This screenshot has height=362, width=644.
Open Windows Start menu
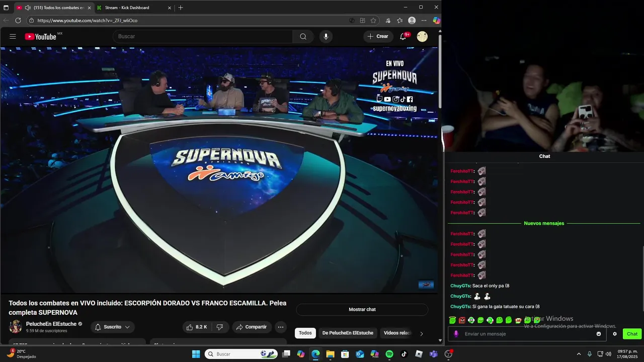[x=196, y=354]
